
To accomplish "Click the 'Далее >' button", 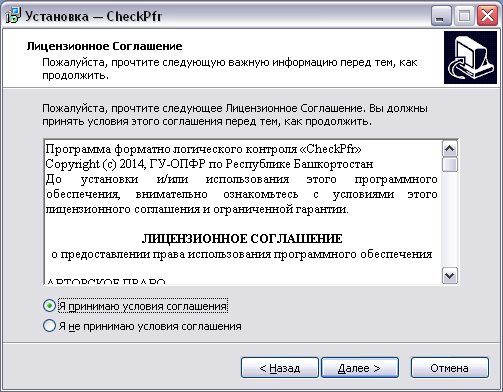I will (x=360, y=368).
